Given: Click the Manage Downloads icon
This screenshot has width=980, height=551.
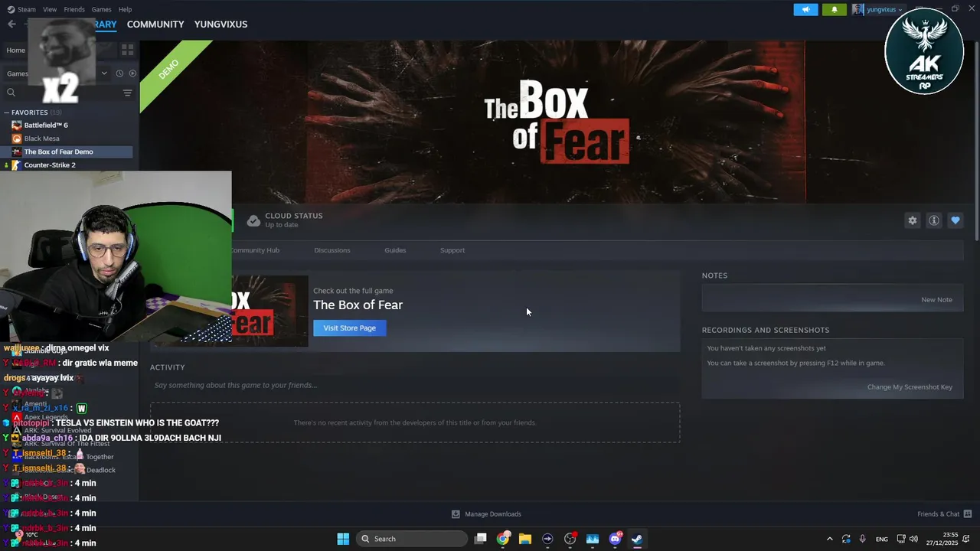Looking at the screenshot, I should pyautogui.click(x=456, y=514).
